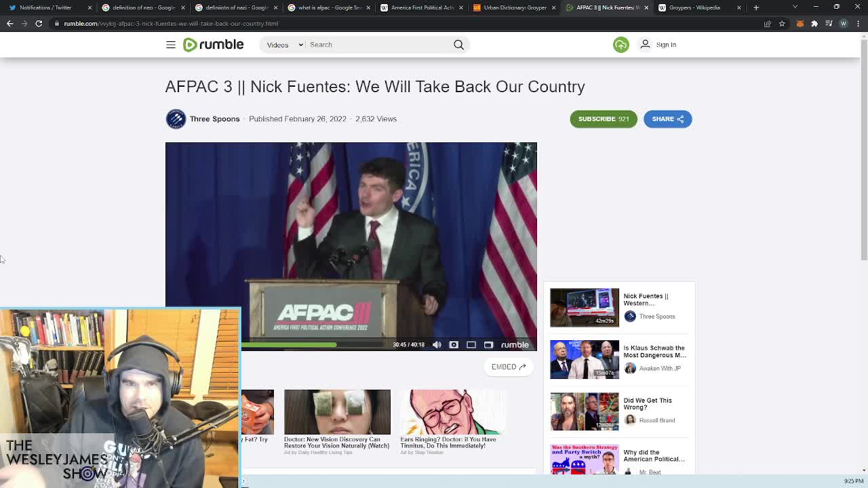Mute the video with speaker icon
The width and height of the screenshot is (868, 488).
pos(437,344)
